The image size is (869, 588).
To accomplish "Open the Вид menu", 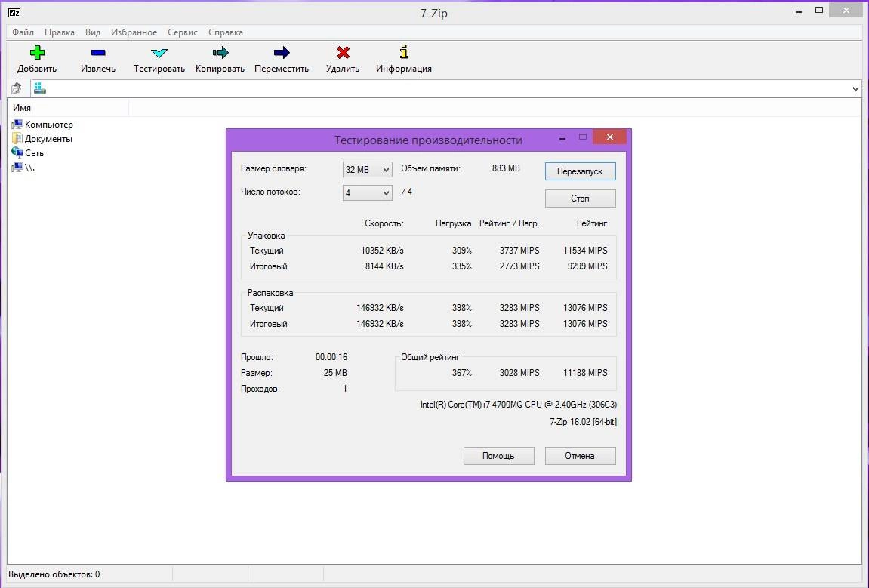I will pos(93,32).
